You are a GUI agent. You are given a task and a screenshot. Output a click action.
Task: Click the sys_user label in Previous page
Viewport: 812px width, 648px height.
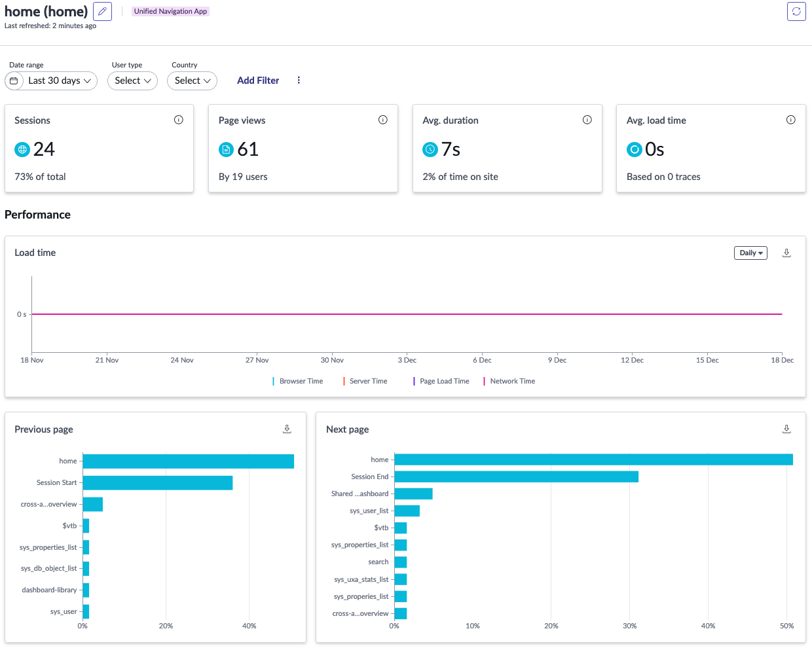click(64, 611)
